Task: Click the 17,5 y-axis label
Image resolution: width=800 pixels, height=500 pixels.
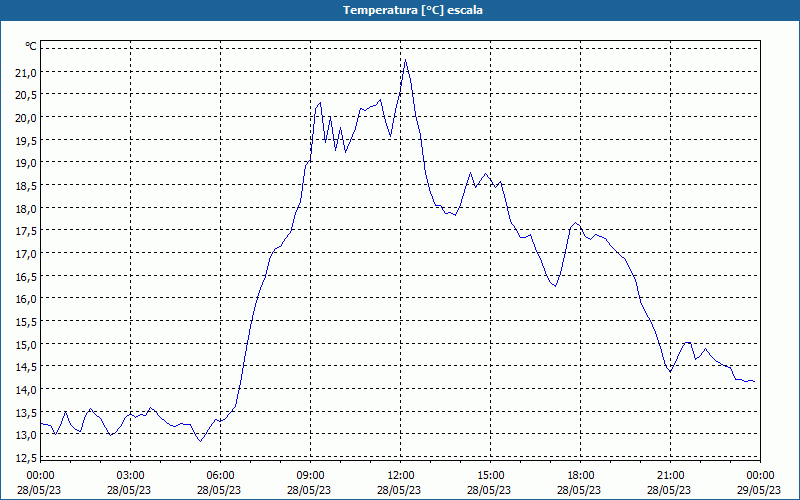Action: [27, 231]
